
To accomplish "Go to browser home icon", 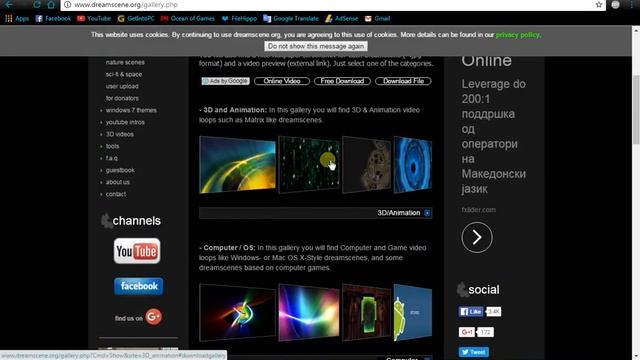I will pyautogui.click(x=51, y=4).
